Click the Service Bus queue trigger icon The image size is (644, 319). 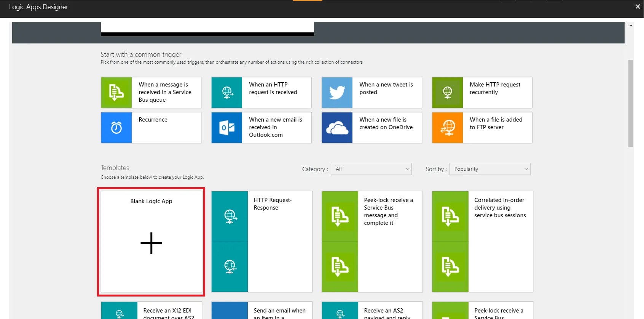click(x=116, y=93)
